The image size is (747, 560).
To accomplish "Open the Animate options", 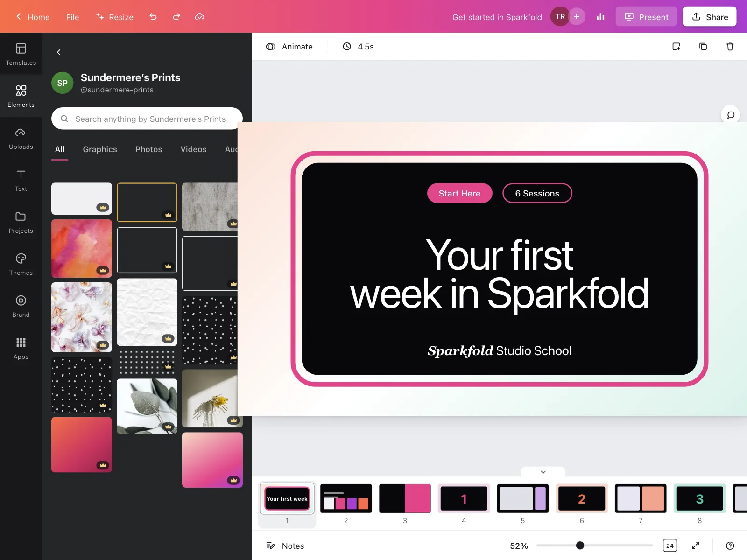I will pyautogui.click(x=289, y=47).
